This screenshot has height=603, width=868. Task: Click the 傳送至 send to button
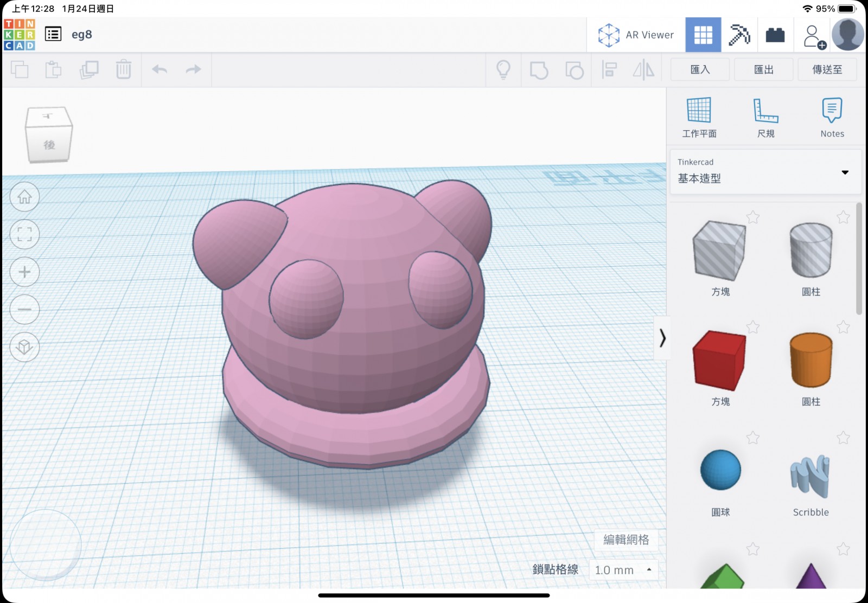827,69
